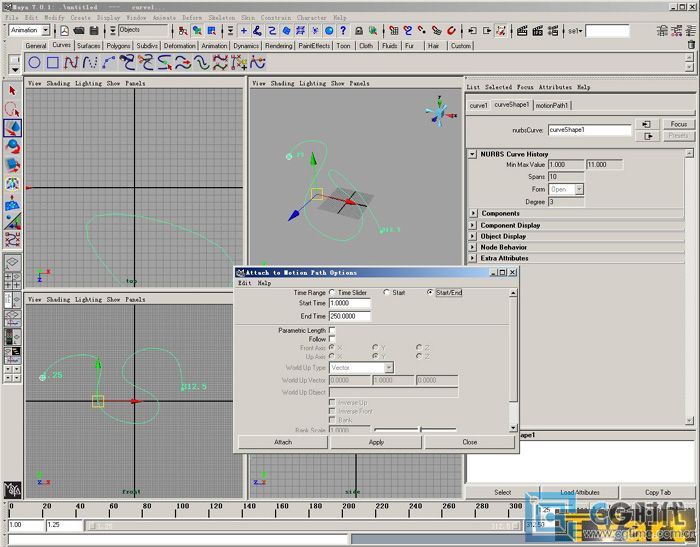Expand the Components section
Viewport: 700px width, 547px height.
(x=473, y=213)
